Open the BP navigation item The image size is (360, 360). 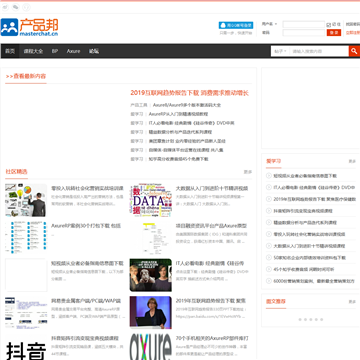tap(55, 51)
